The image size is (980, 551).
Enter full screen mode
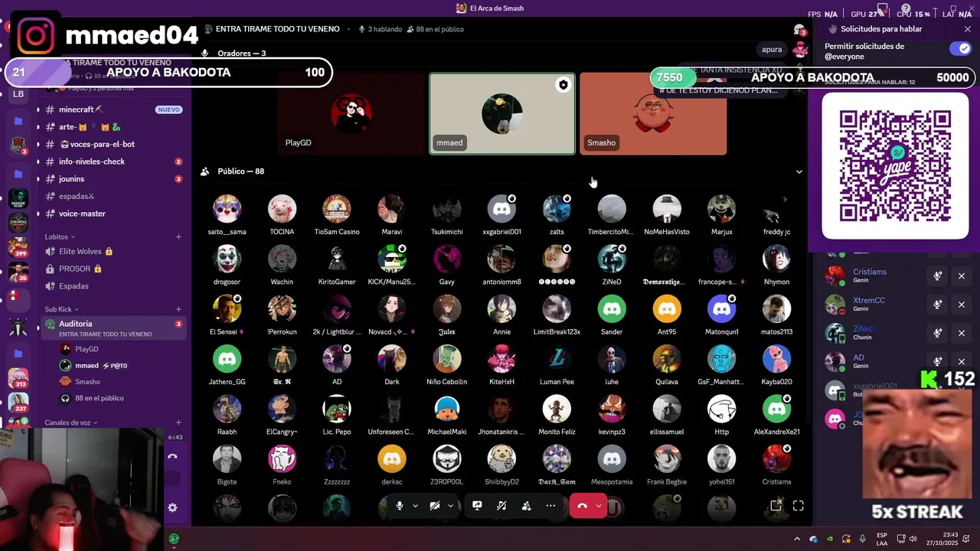[x=799, y=506]
